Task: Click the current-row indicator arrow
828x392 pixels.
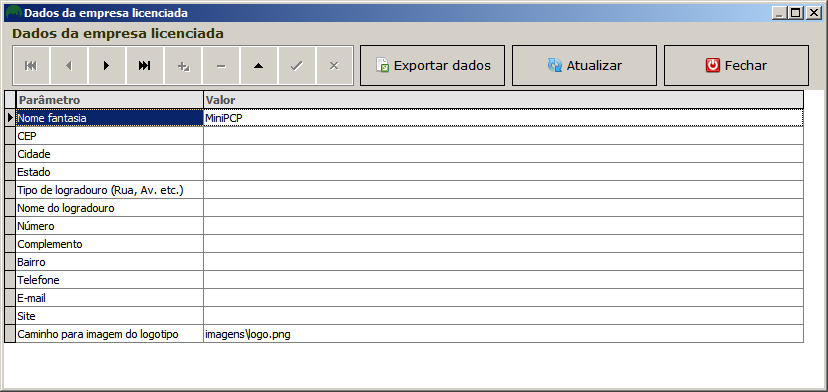Action: click(x=10, y=118)
